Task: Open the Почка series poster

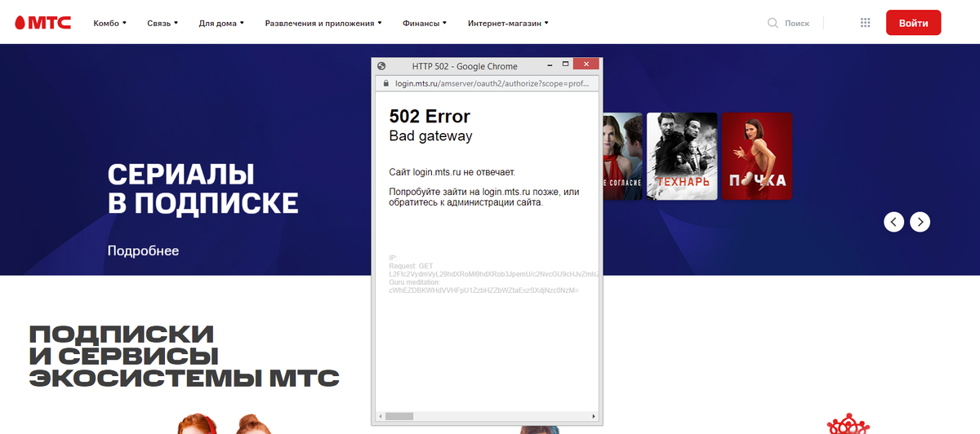Action: tap(757, 156)
